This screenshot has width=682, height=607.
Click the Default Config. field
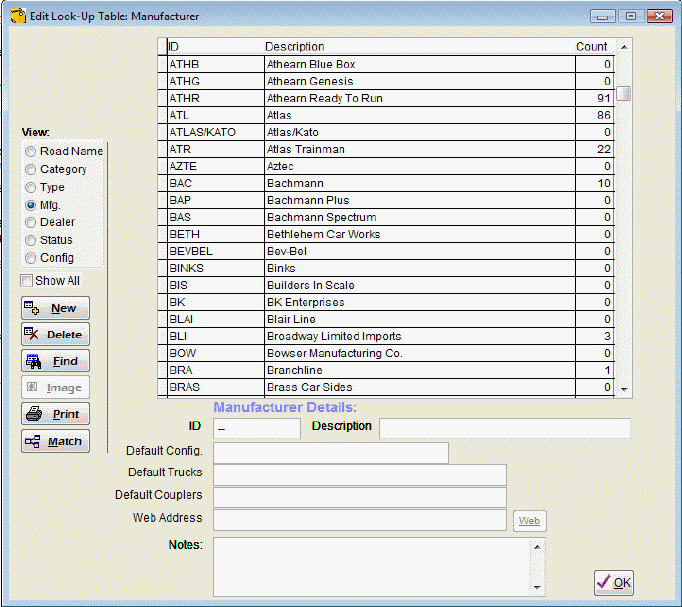331,453
